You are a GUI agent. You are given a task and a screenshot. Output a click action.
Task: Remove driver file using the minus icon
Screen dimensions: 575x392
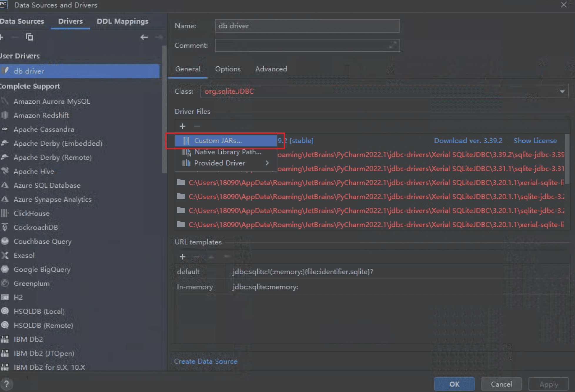tap(197, 126)
